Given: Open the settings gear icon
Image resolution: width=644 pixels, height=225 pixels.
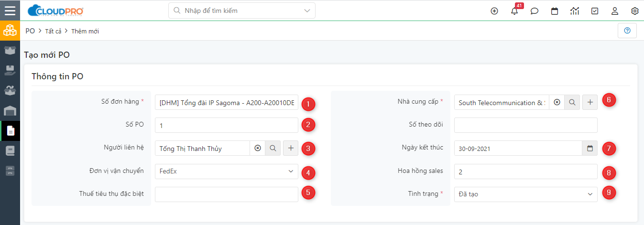Looking at the screenshot, I should point(635,11).
